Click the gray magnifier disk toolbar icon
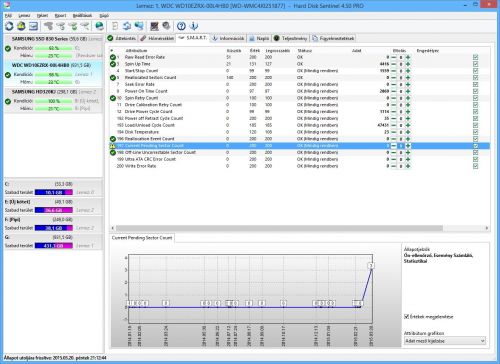 click(x=166, y=26)
